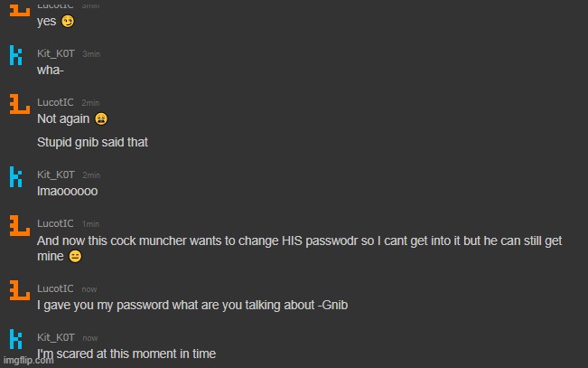588x368 pixels.
Task: Click the emoji after the word "mine"
Action: [x=75, y=257]
